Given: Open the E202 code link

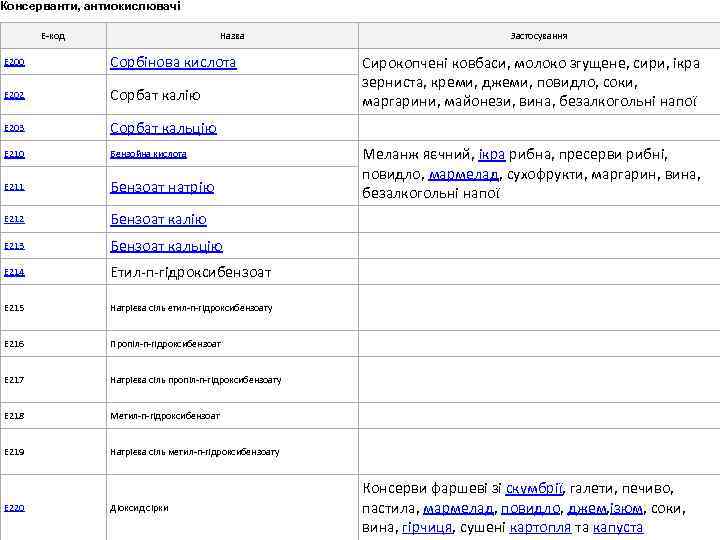Looking at the screenshot, I should click(14, 95).
